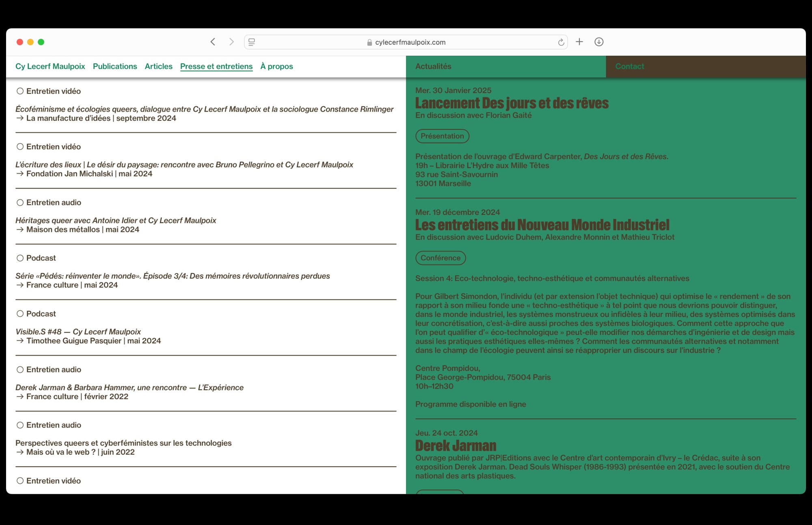The image size is (812, 525).
Task: Open Programme disponible en ligne link
Action: 471,404
